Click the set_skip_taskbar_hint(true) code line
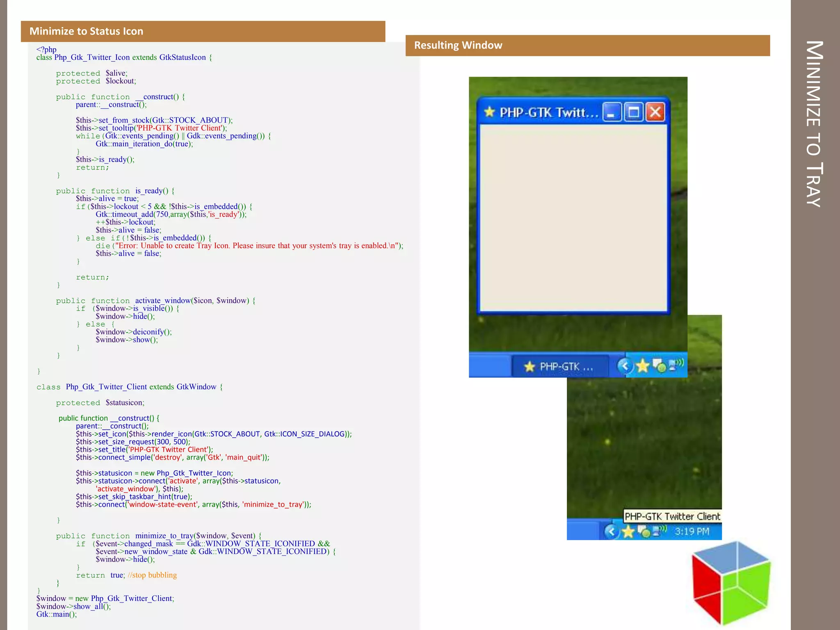 pyautogui.click(x=134, y=497)
